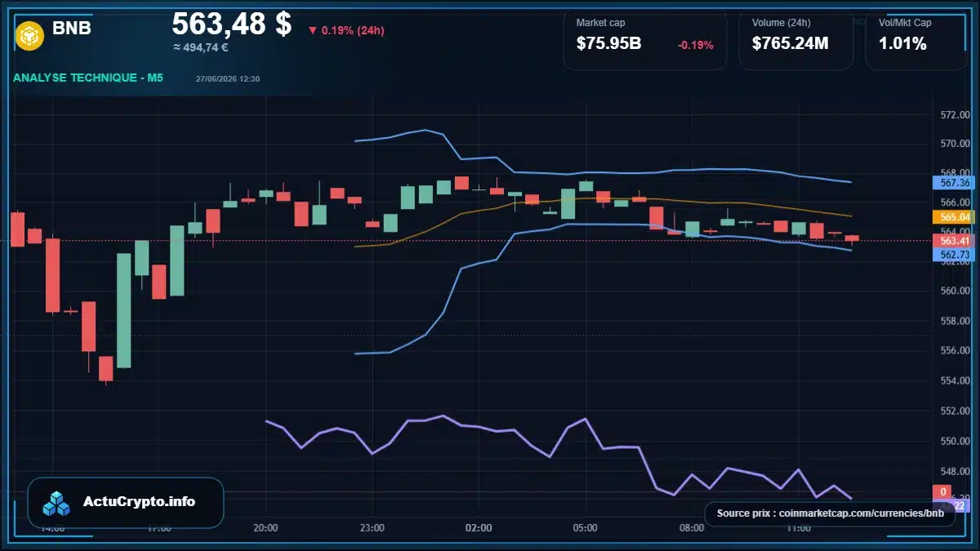Click the 562.73 lower band price tag
Screen dimensions: 980x551
tap(955, 255)
